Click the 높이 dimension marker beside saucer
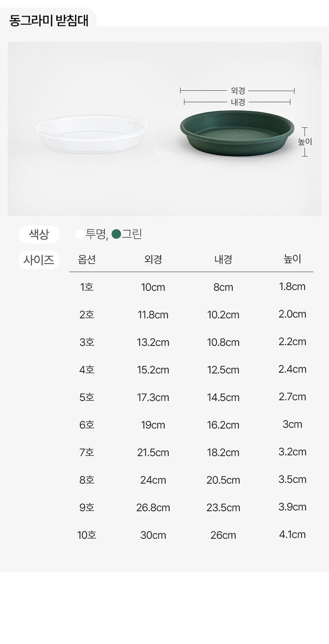 [305, 142]
